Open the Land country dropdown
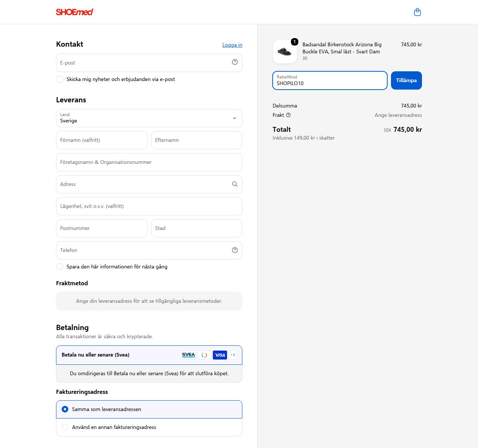Image resolution: width=478 pixels, height=448 pixels. coord(149,118)
